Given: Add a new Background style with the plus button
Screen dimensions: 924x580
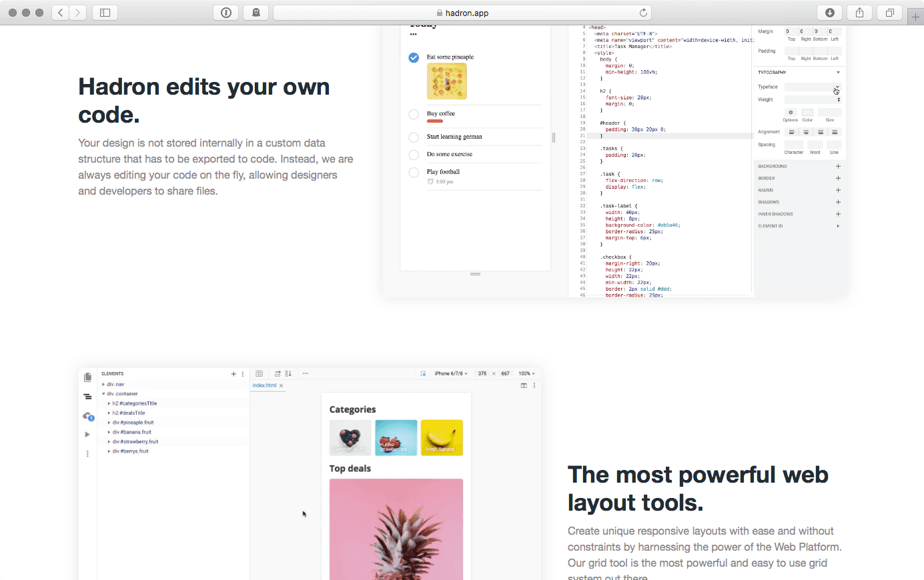Looking at the screenshot, I should tap(838, 166).
